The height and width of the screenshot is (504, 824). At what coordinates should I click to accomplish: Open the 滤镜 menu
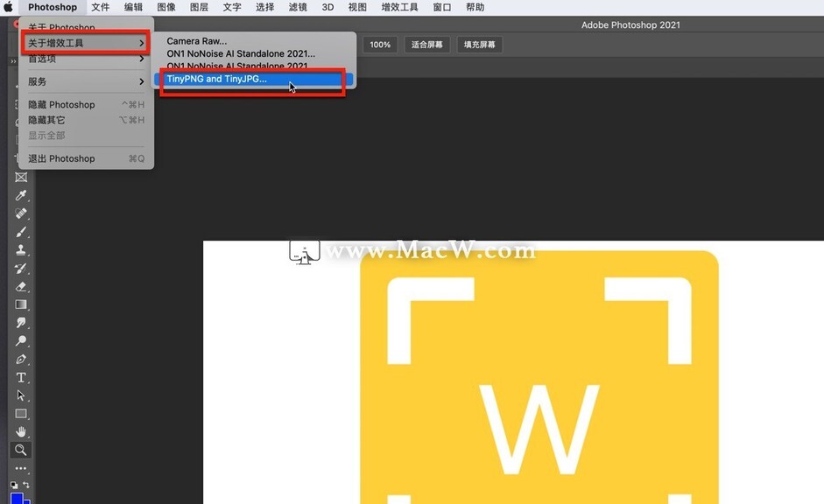298,7
